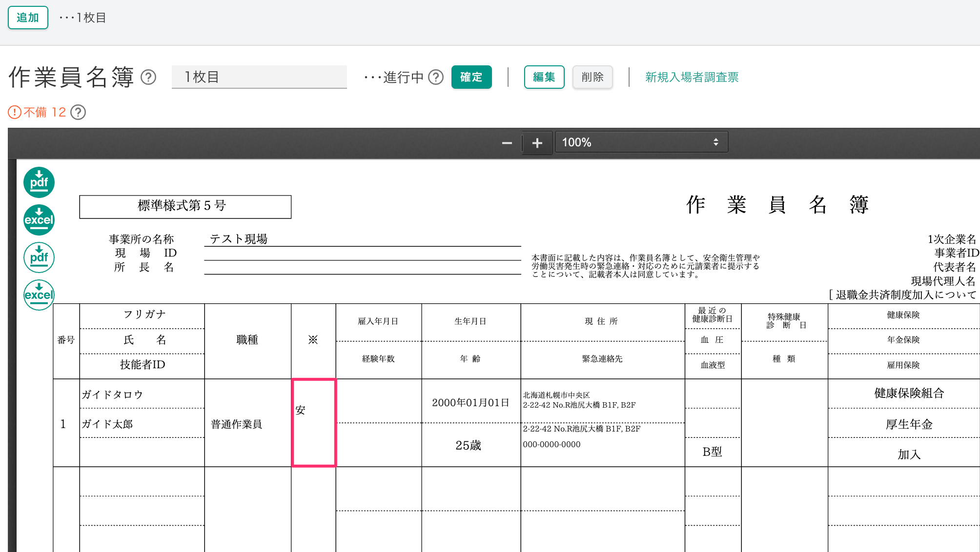The width and height of the screenshot is (980, 552).
Task: Download PDF using the solid green pdf icon
Action: pos(39,182)
